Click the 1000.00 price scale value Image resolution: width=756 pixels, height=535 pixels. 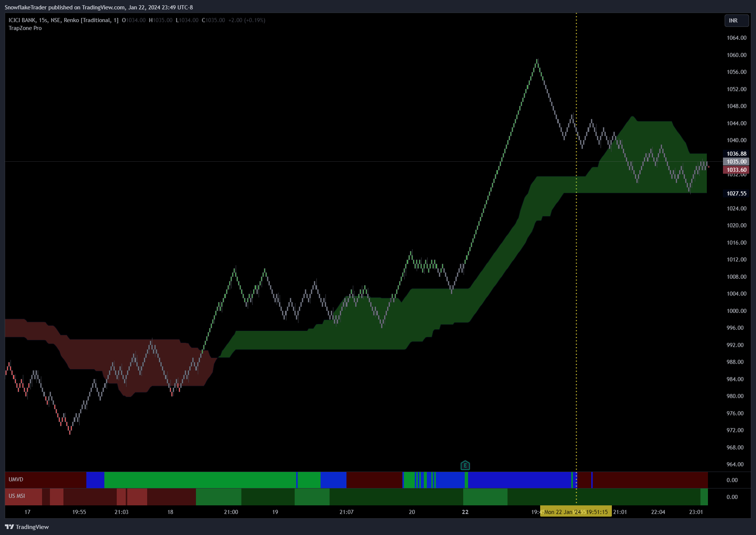736,311
